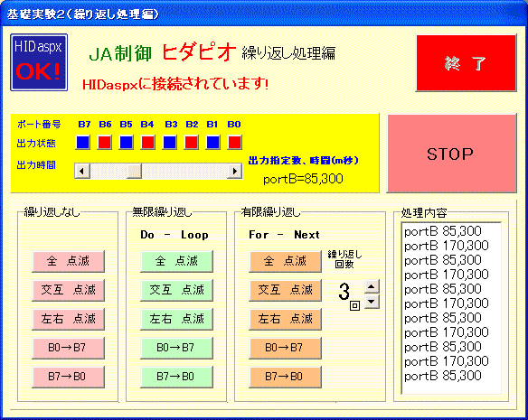Toggle the B3 output state indicator

pos(169,143)
